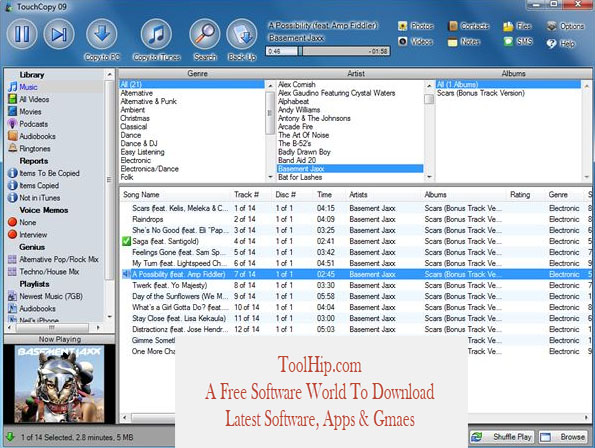
Task: Open the Techno/House Mix Genius playlist
Action: (44, 272)
